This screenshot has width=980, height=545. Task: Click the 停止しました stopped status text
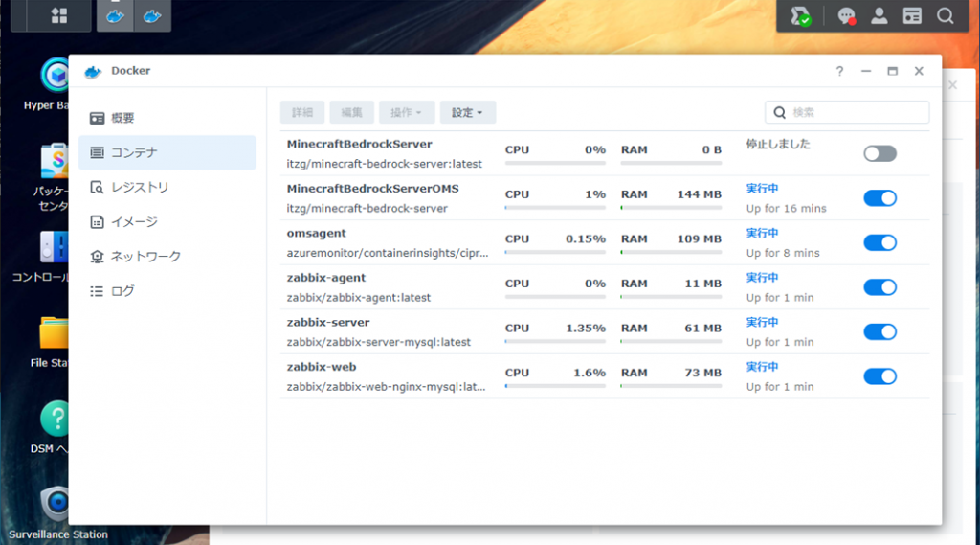tap(778, 144)
